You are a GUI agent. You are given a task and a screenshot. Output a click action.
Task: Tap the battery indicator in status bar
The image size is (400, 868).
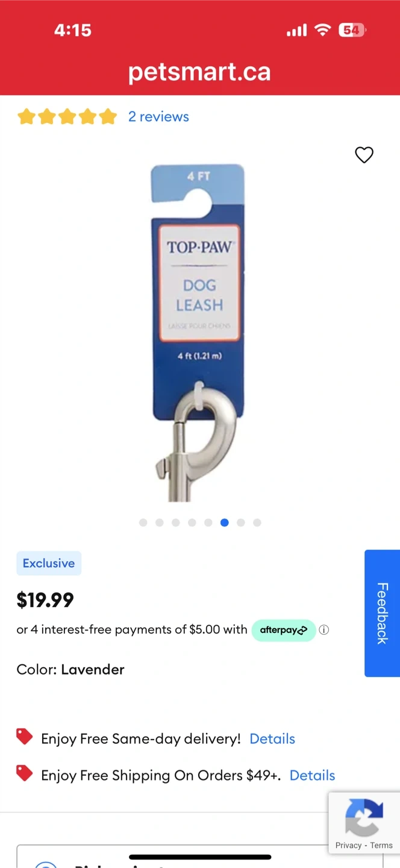click(x=352, y=30)
